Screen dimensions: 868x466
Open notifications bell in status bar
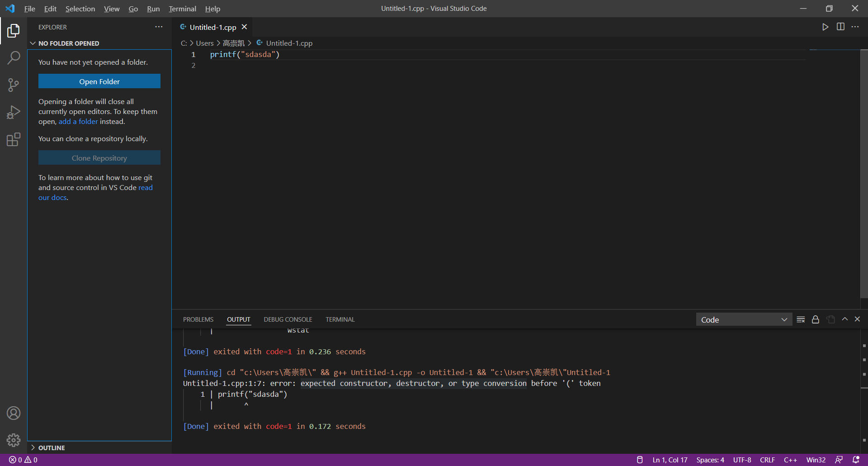tap(856, 460)
